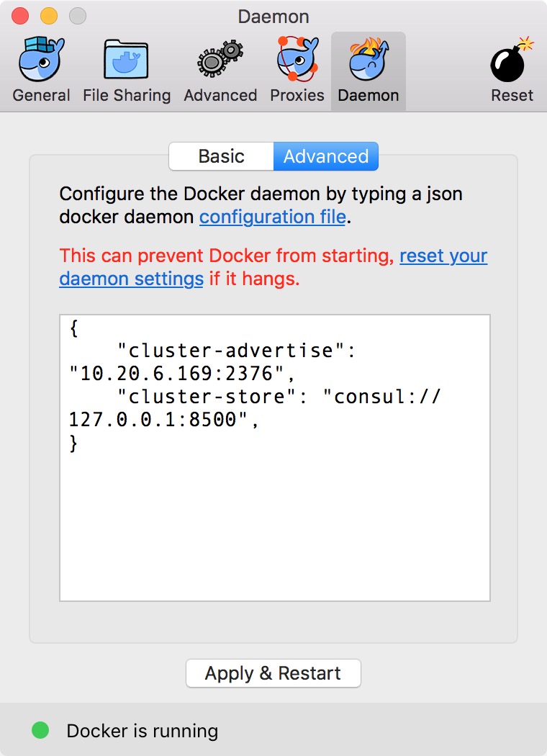The height and width of the screenshot is (756, 547).
Task: Select the flaming Daemon whale icon
Action: point(369,59)
